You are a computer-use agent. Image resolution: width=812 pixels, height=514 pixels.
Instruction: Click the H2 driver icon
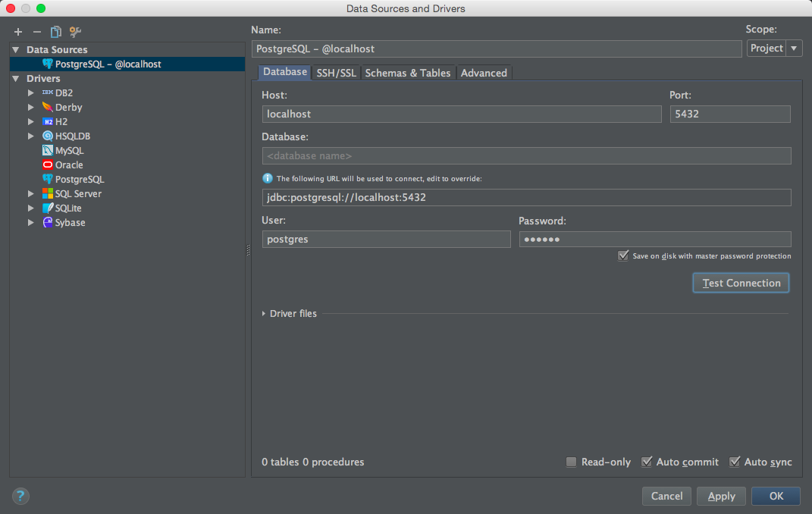tap(48, 121)
